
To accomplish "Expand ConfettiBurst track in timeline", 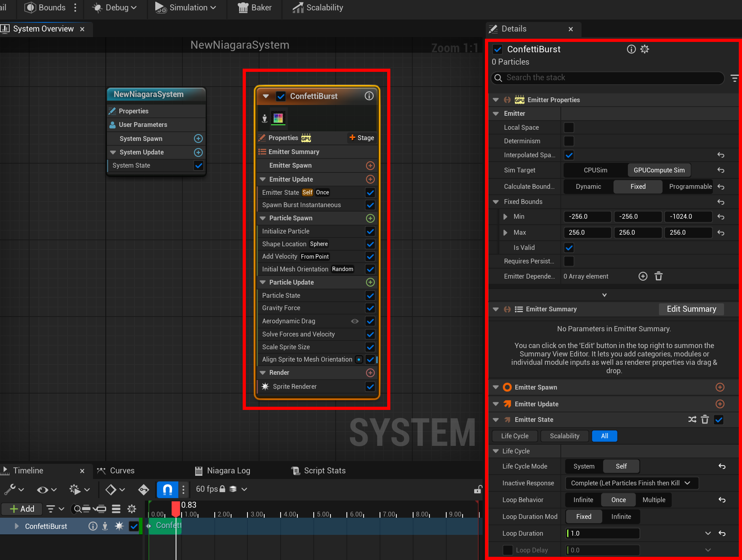I will (16, 526).
